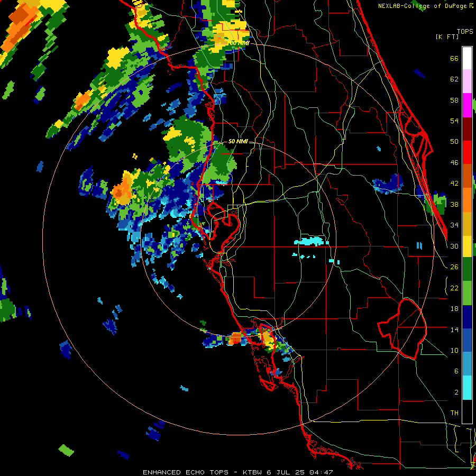The width and height of the screenshot is (476, 476).
Task: Click the 6 legend label
Action: coord(456,371)
